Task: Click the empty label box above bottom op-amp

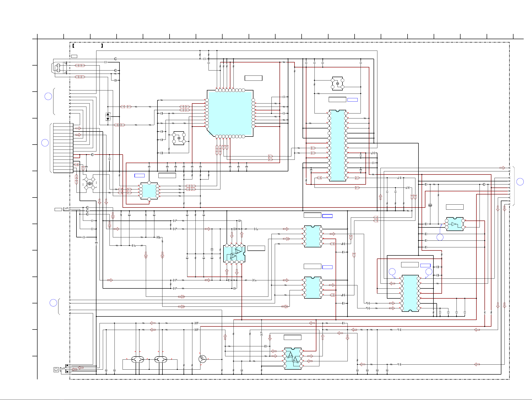Action: click(x=292, y=337)
